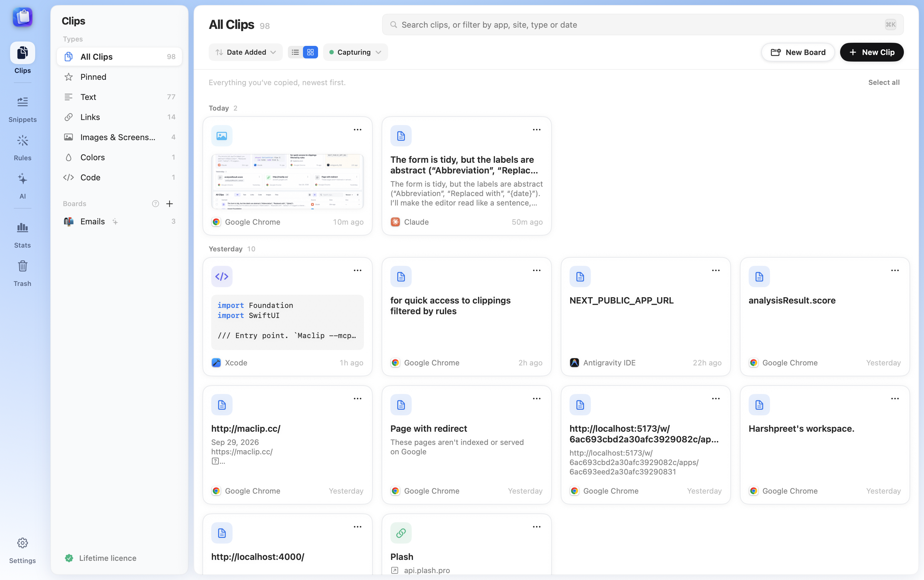The width and height of the screenshot is (924, 580).
Task: Open the Rules section
Action: pyautogui.click(x=22, y=148)
